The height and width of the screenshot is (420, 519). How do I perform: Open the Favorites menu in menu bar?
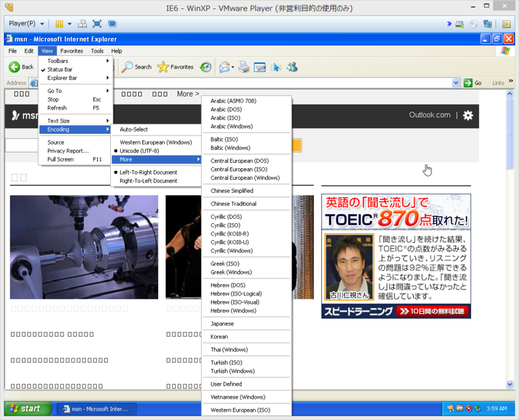[x=71, y=51]
